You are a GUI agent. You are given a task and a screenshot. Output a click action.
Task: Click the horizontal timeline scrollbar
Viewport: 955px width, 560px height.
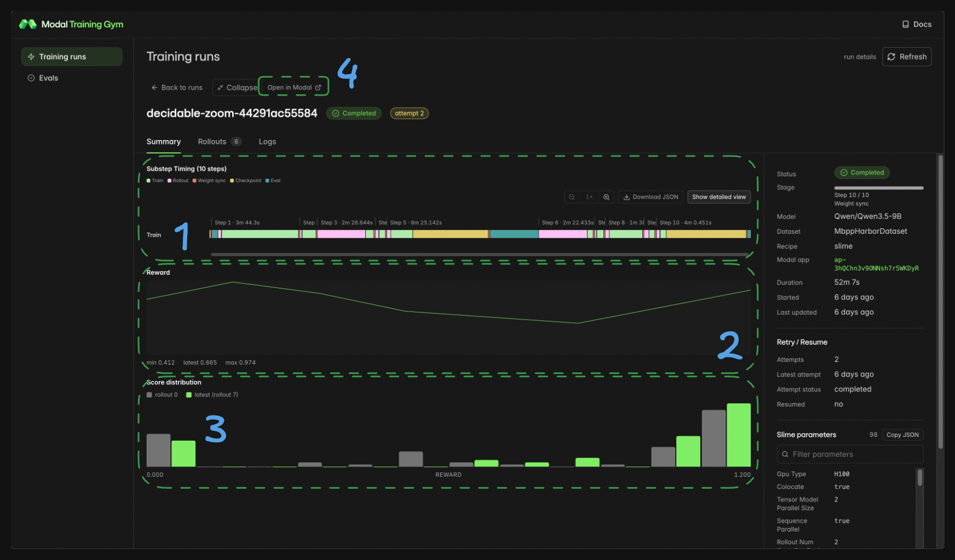(480, 254)
